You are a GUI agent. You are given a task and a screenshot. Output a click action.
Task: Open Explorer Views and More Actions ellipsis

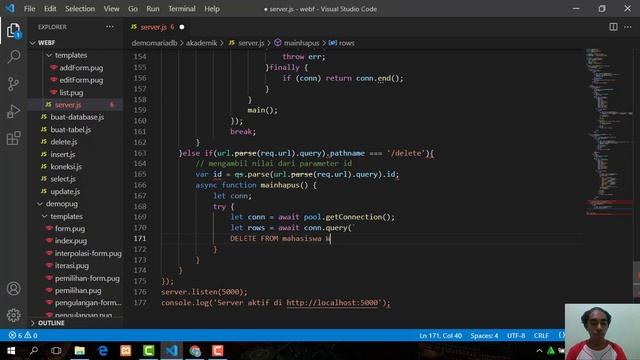[x=110, y=27]
